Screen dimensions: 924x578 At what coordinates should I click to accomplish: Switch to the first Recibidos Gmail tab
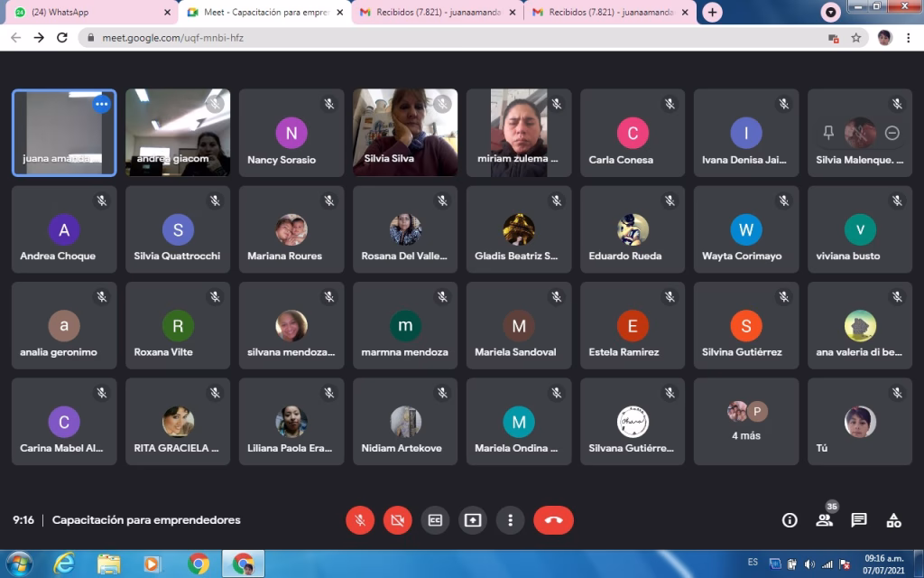431,13
